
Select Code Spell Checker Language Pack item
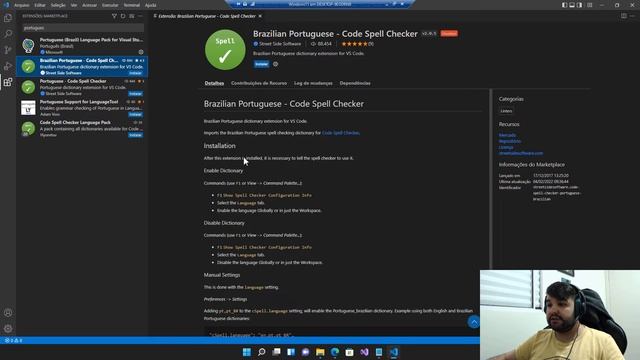(82, 128)
